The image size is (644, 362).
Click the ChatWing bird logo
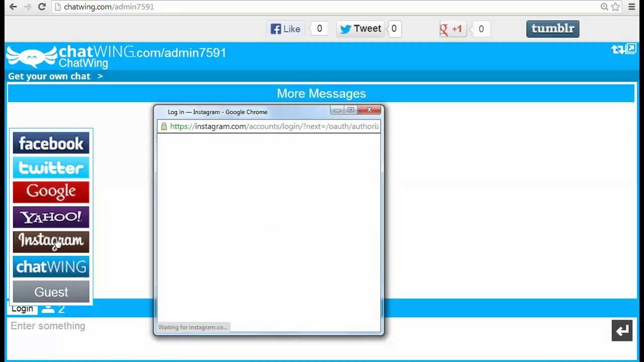point(32,56)
